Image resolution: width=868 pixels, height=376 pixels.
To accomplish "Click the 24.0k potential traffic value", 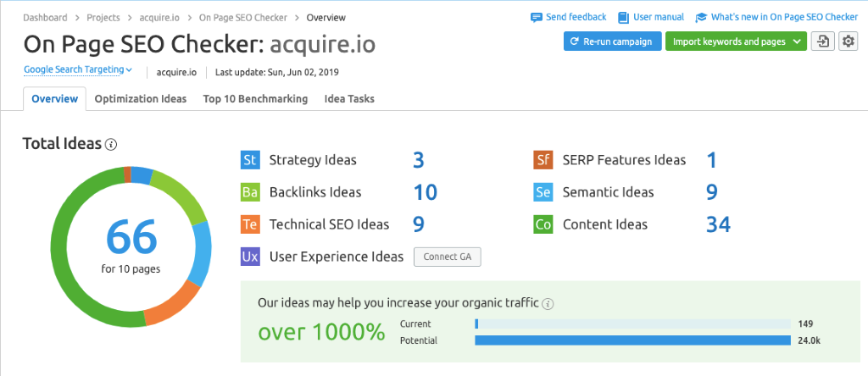I will (x=809, y=340).
